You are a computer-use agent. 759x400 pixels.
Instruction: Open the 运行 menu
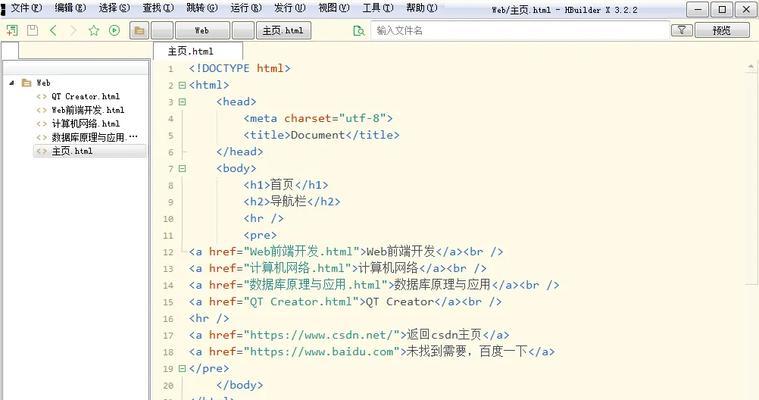pyautogui.click(x=246, y=8)
